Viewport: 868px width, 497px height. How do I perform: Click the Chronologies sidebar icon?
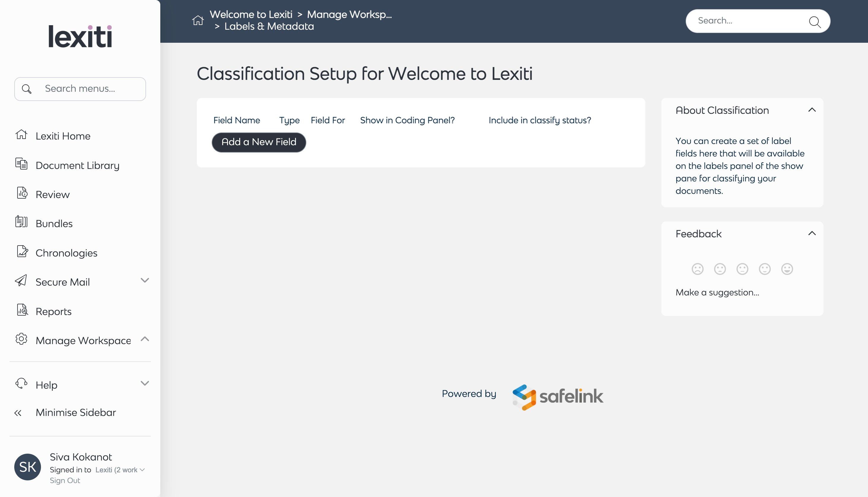coord(22,251)
